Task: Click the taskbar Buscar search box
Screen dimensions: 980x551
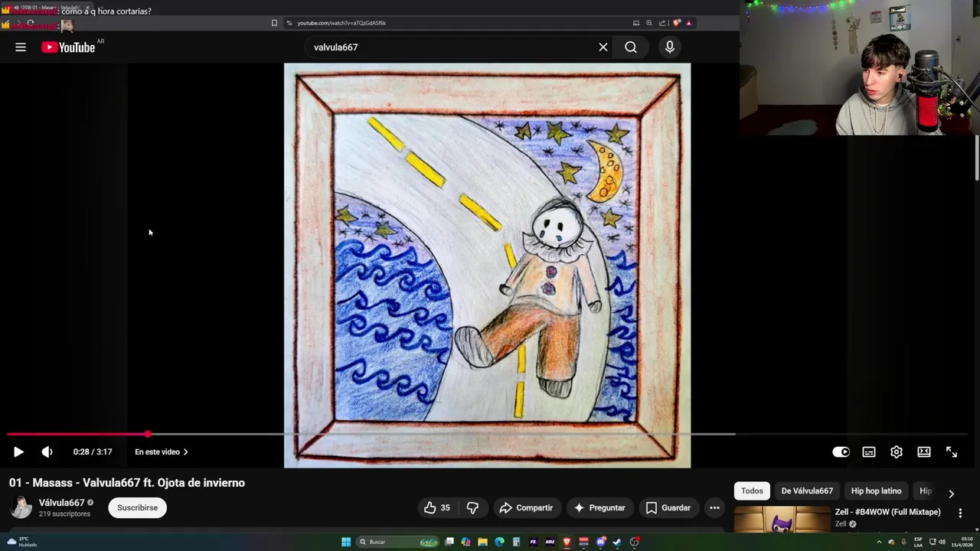Action: 397,542
